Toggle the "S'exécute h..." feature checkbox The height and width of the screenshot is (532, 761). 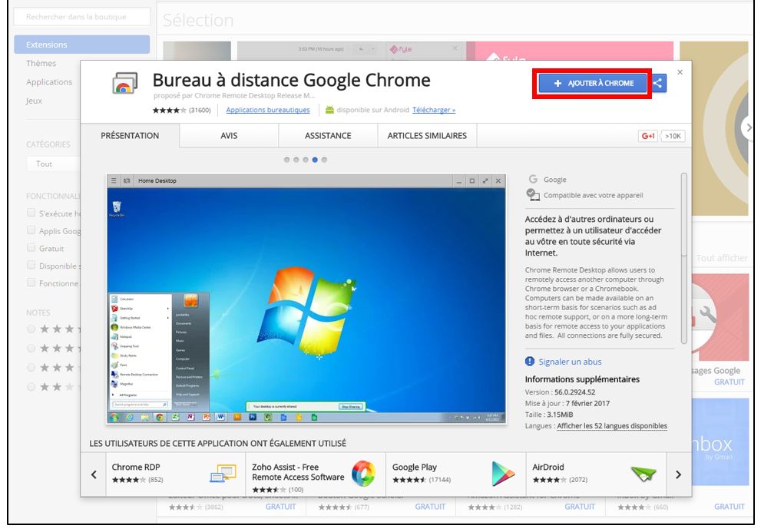(31, 213)
